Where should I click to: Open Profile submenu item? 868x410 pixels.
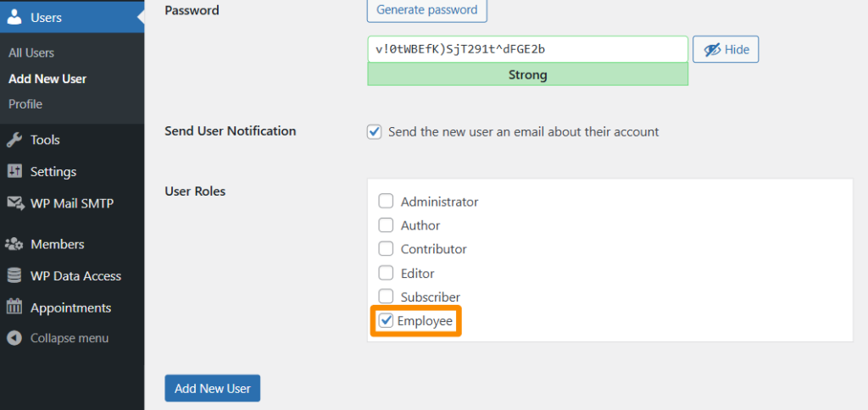25,104
